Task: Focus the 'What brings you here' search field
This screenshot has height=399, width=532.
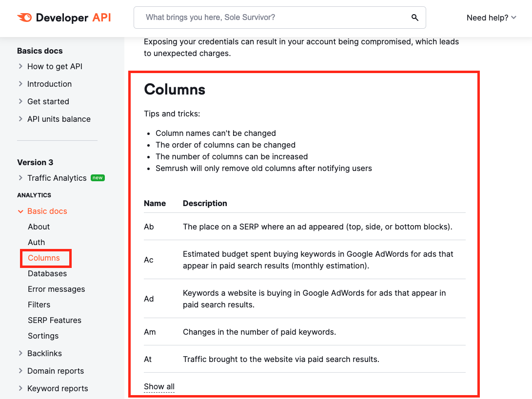Action: tap(273, 18)
